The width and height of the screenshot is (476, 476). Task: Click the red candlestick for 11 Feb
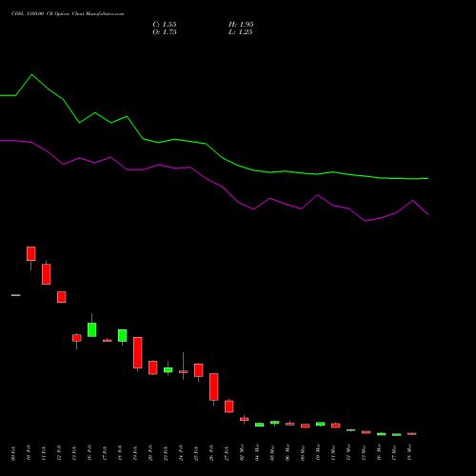tap(47, 274)
